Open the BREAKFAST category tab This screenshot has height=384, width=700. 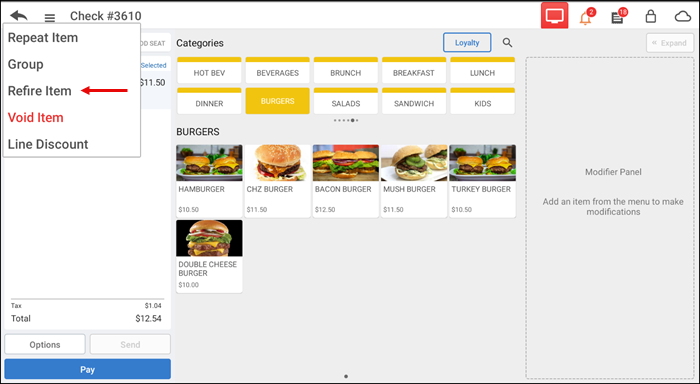(414, 71)
